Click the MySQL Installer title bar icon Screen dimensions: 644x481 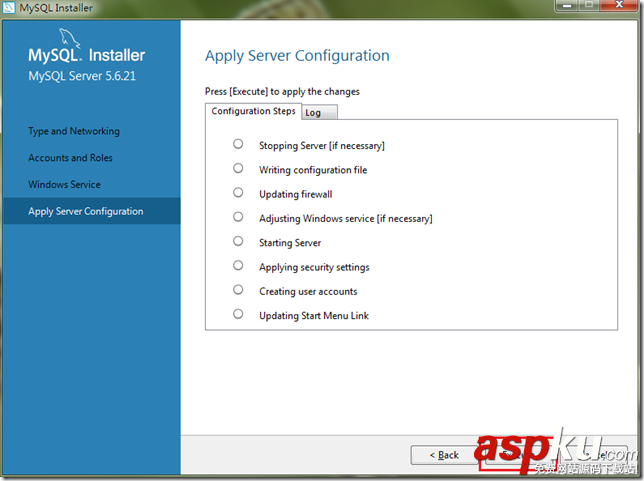pyautogui.click(x=9, y=7)
